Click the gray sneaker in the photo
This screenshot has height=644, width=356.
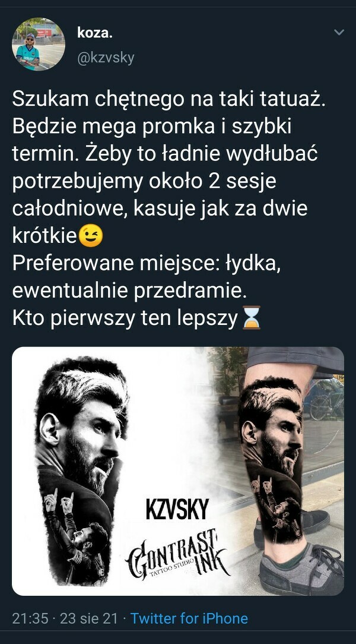click(301, 569)
